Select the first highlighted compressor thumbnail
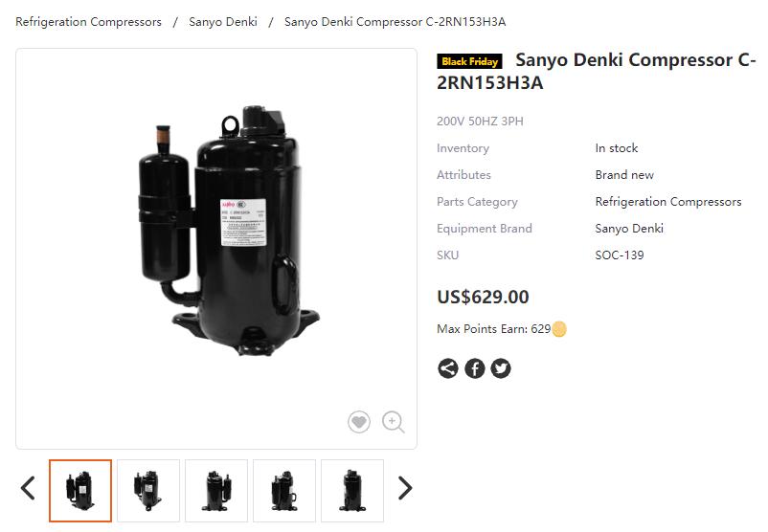 tap(80, 491)
